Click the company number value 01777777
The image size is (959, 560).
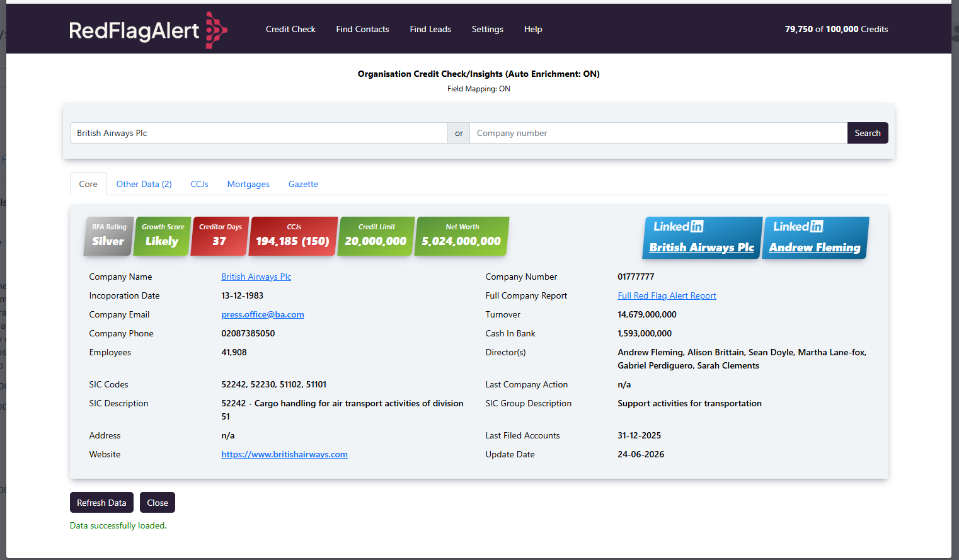[636, 277]
